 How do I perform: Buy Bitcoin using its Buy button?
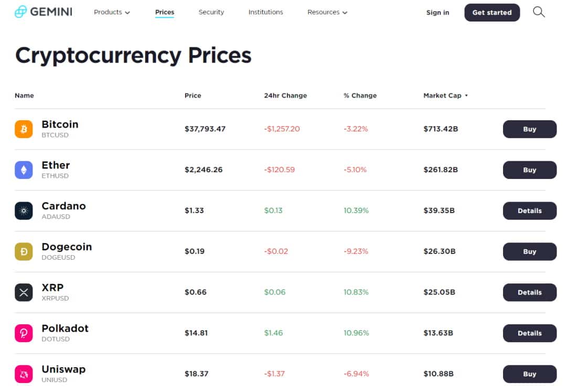530,129
